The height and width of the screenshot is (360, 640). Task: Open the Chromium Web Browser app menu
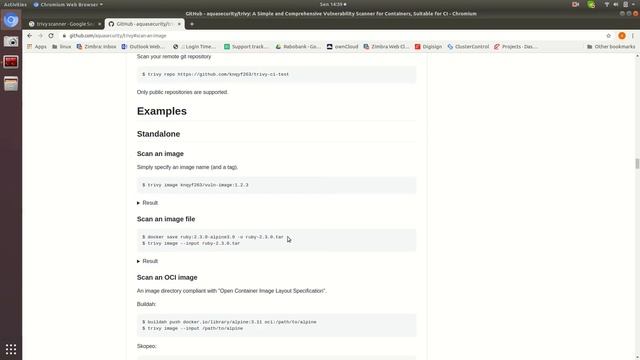click(68, 4)
